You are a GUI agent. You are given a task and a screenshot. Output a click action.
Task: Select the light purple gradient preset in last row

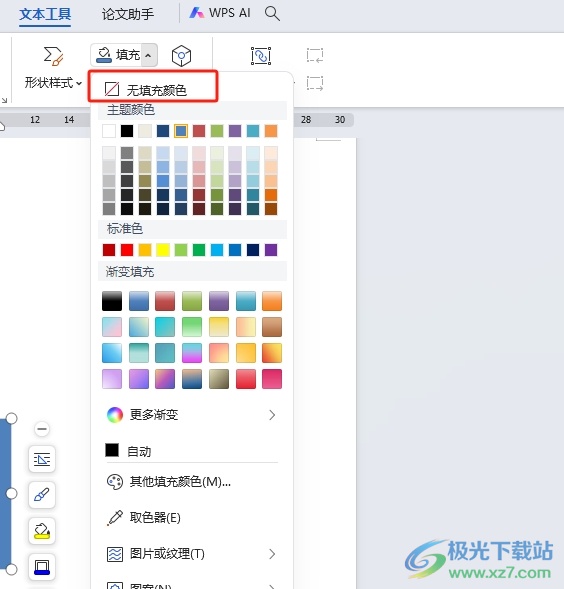112,379
